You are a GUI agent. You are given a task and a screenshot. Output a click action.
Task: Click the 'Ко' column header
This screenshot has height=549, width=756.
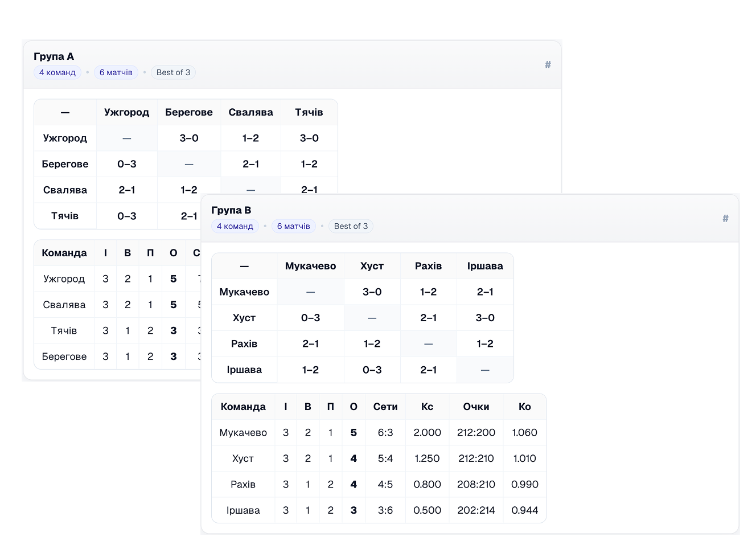coord(524,407)
